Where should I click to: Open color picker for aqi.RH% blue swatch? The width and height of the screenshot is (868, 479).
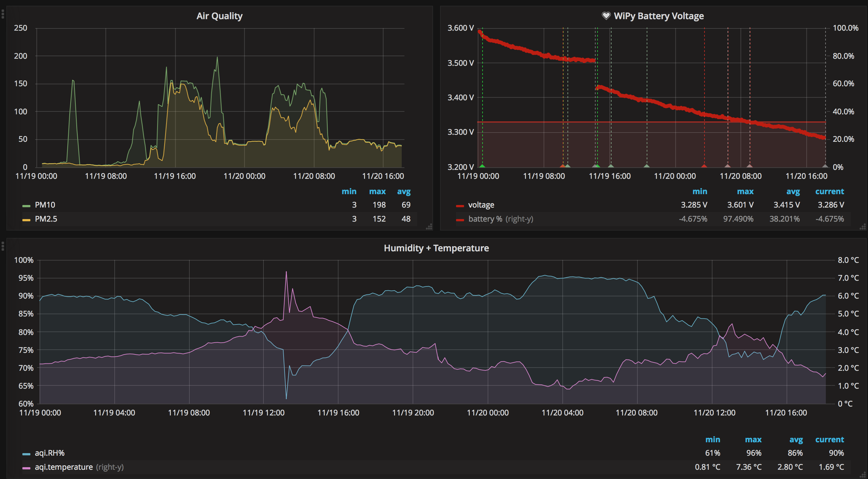tap(26, 454)
